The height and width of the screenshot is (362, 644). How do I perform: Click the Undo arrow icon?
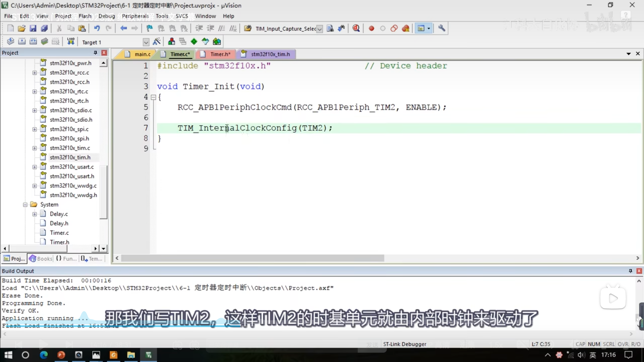pyautogui.click(x=97, y=28)
